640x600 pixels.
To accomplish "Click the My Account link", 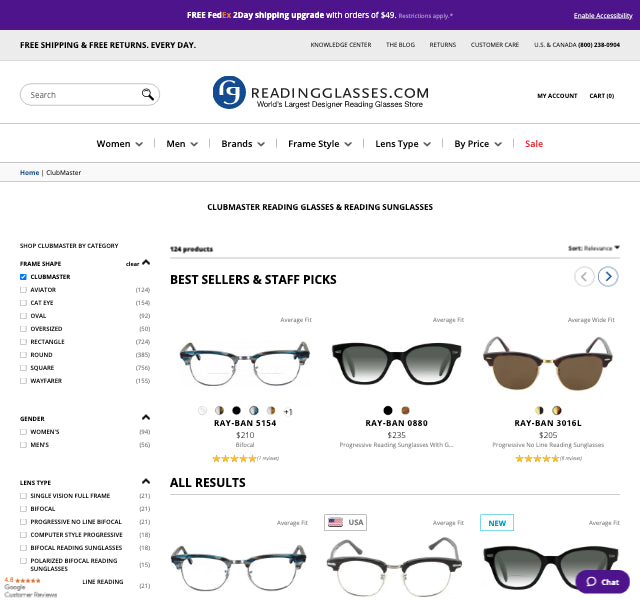I will click(557, 96).
